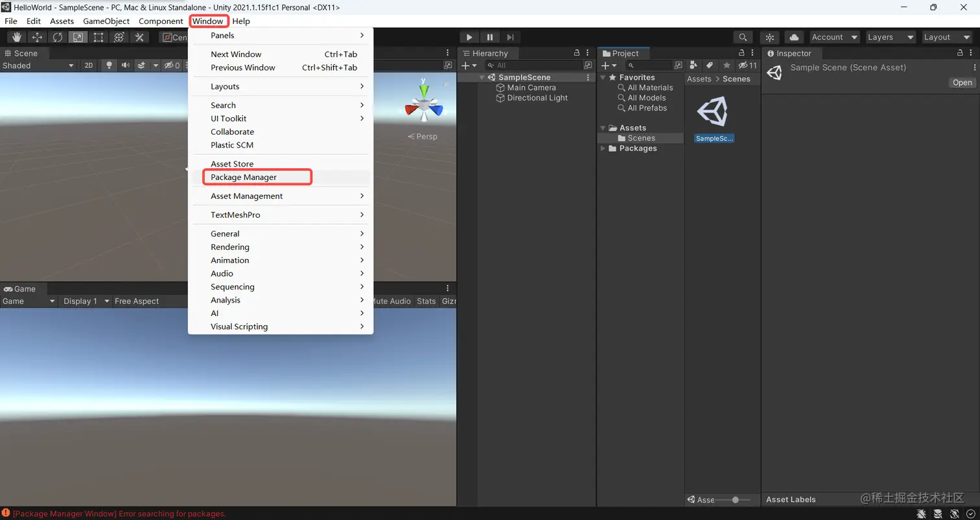980x520 pixels.
Task: Open the Rendering submenu
Action: pos(281,247)
